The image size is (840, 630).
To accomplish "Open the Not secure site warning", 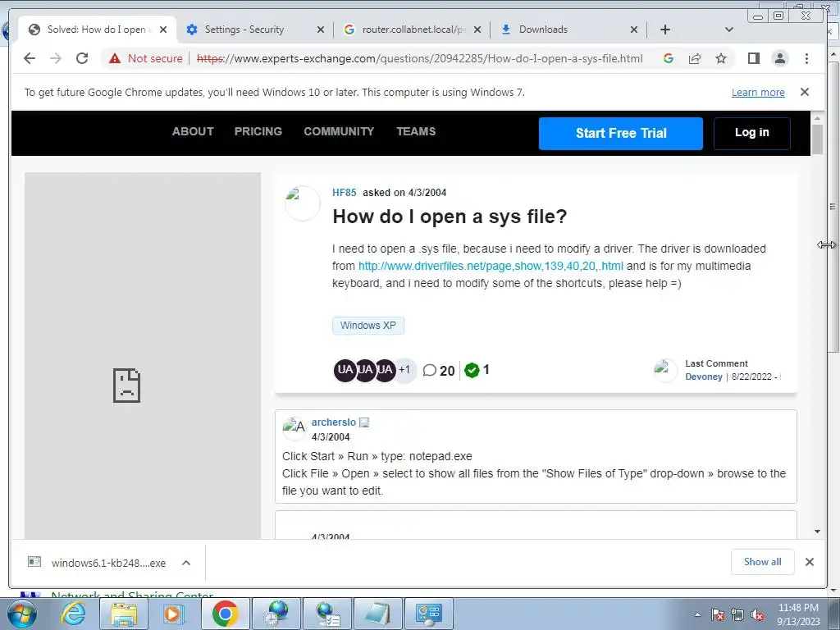I will [146, 58].
